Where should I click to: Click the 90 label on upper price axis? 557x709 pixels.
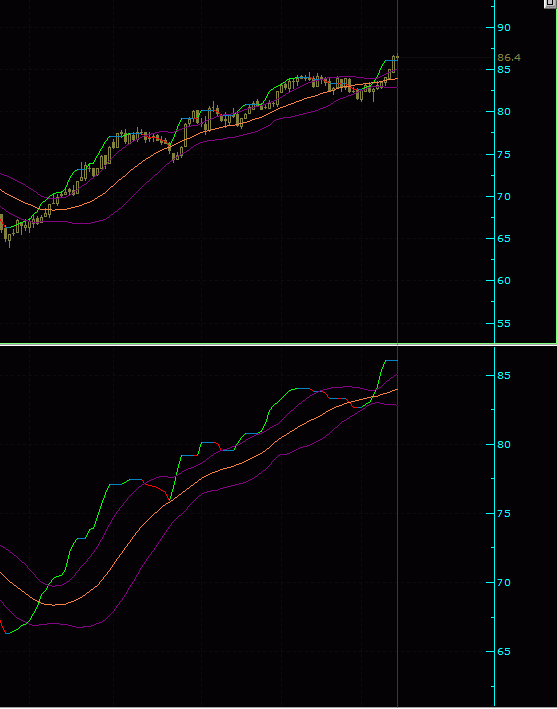click(504, 28)
